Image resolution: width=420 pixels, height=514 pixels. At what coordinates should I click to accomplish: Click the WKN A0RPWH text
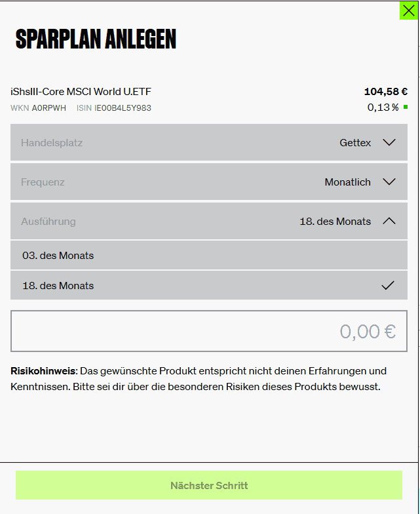tap(38, 108)
